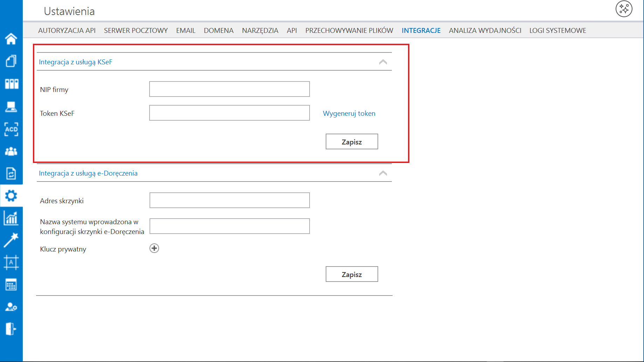Open the chart reports icon
The width and height of the screenshot is (644, 362).
11,218
